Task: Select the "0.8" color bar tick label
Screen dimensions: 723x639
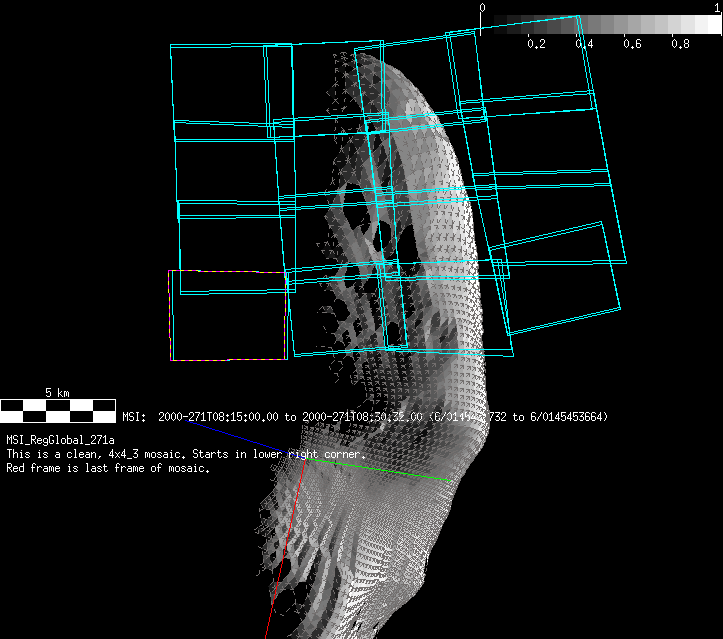Action: (x=680, y=44)
